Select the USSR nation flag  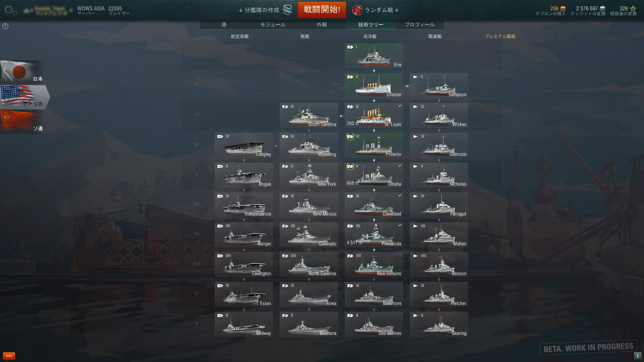click(x=22, y=122)
